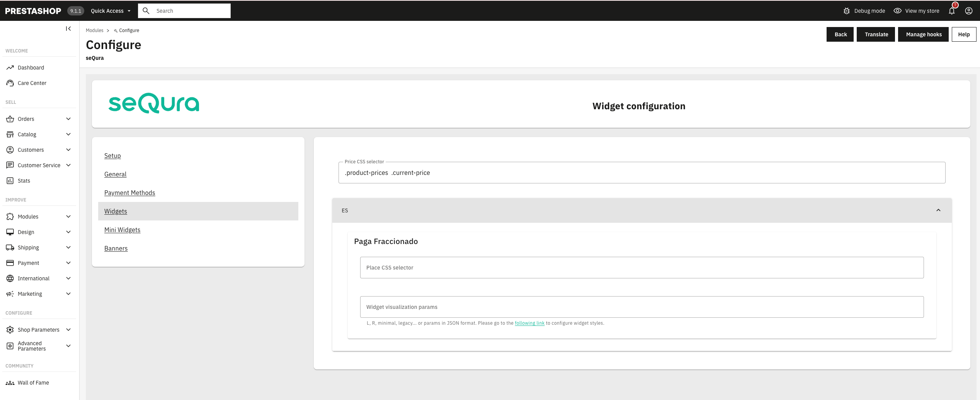Click the Shipping truck icon

[10, 247]
